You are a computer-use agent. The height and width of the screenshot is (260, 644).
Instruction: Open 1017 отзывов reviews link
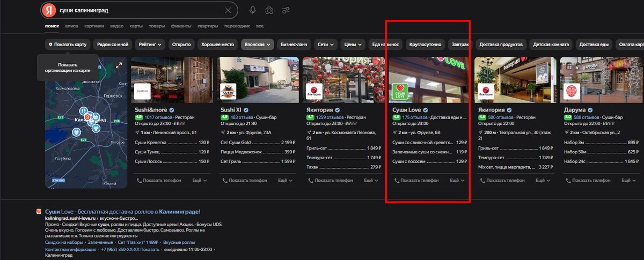point(159,117)
